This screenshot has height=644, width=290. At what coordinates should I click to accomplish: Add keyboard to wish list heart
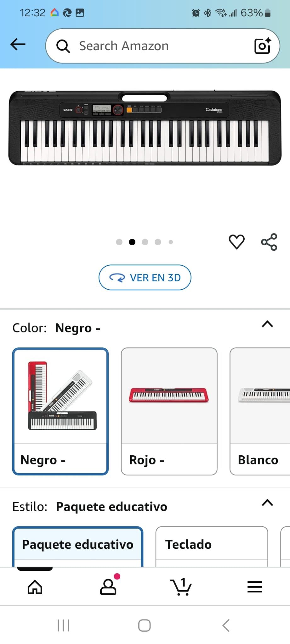(236, 242)
